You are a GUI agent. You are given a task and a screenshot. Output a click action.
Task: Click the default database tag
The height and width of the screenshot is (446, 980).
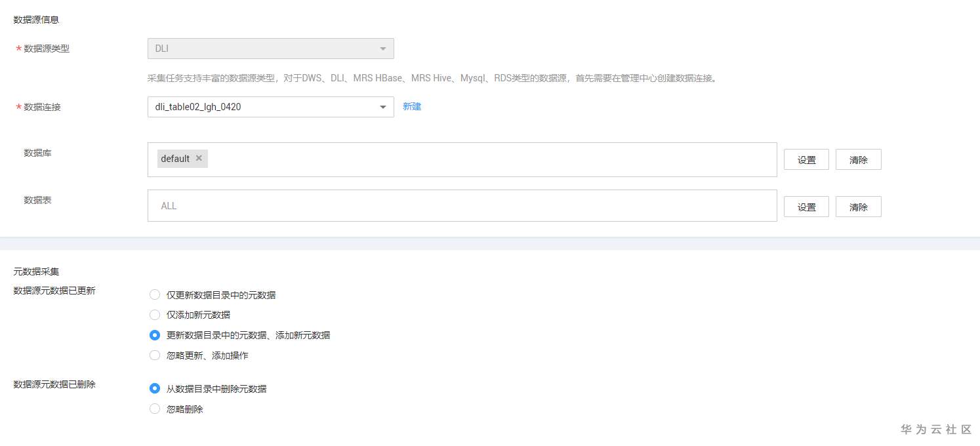(x=175, y=159)
